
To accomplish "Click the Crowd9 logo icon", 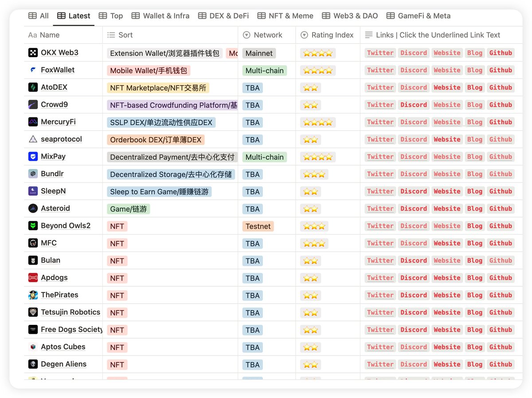I will (x=33, y=105).
